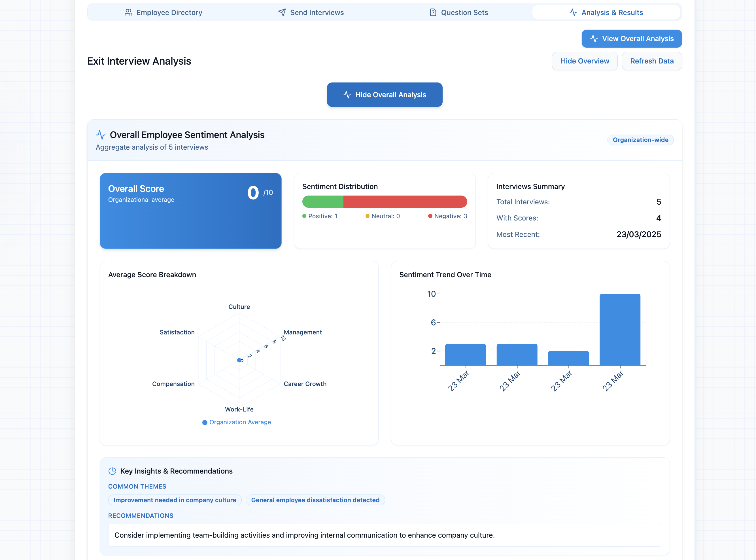The width and height of the screenshot is (756, 560).
Task: Click the Compensation radar label
Action: [173, 384]
